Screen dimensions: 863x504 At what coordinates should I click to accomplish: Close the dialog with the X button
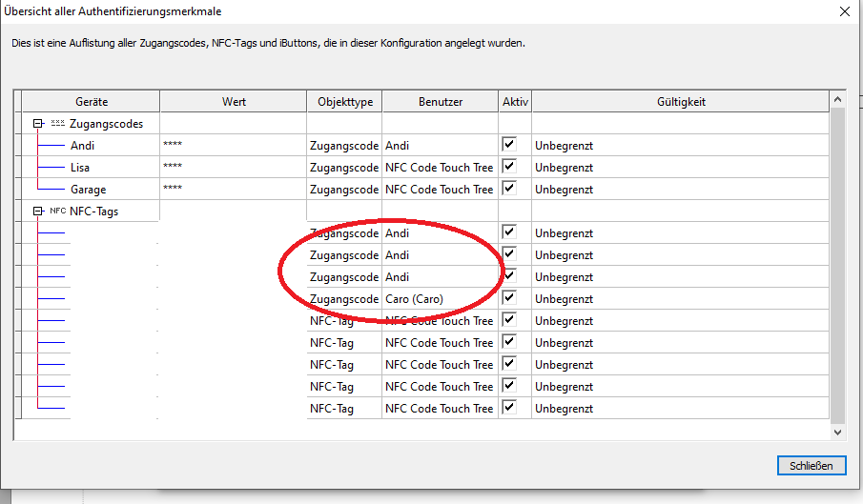pos(844,11)
